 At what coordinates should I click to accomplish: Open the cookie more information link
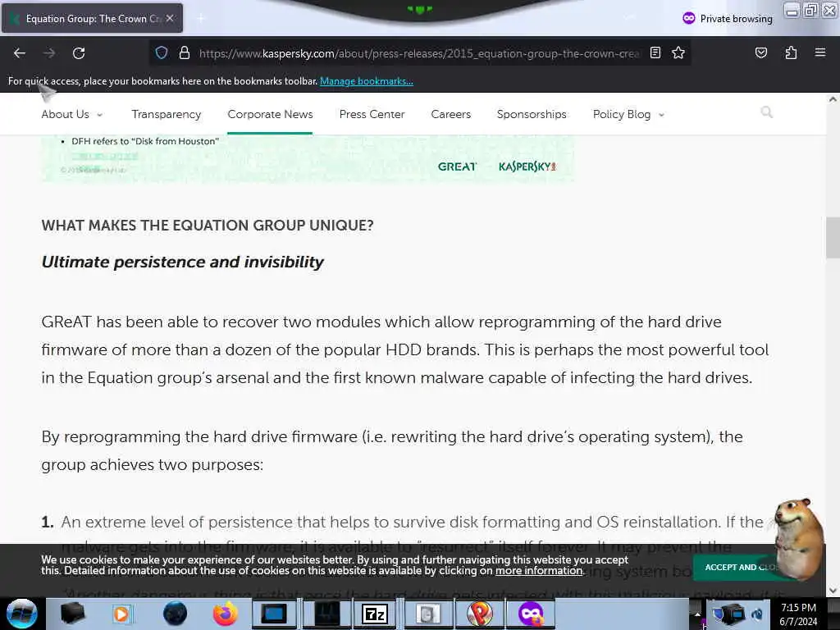(539, 571)
